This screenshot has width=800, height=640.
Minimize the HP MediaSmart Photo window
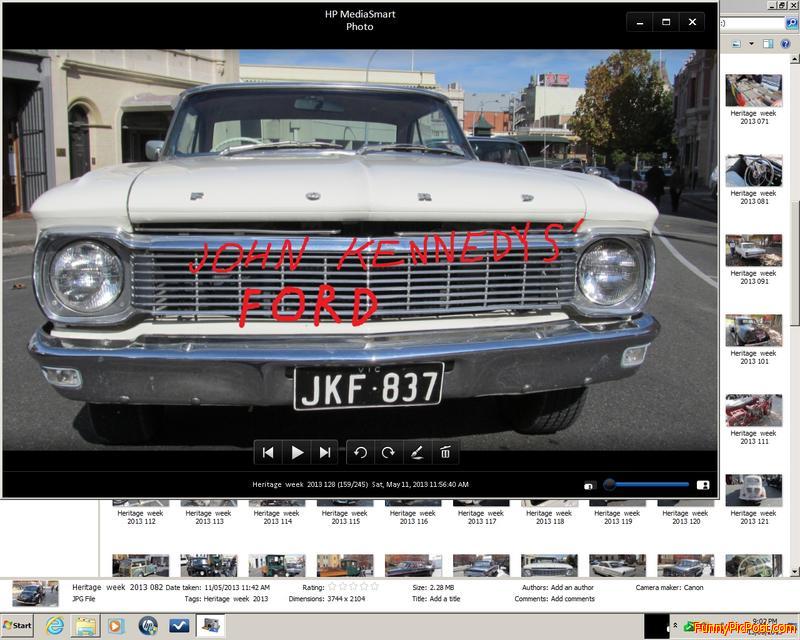(640, 22)
